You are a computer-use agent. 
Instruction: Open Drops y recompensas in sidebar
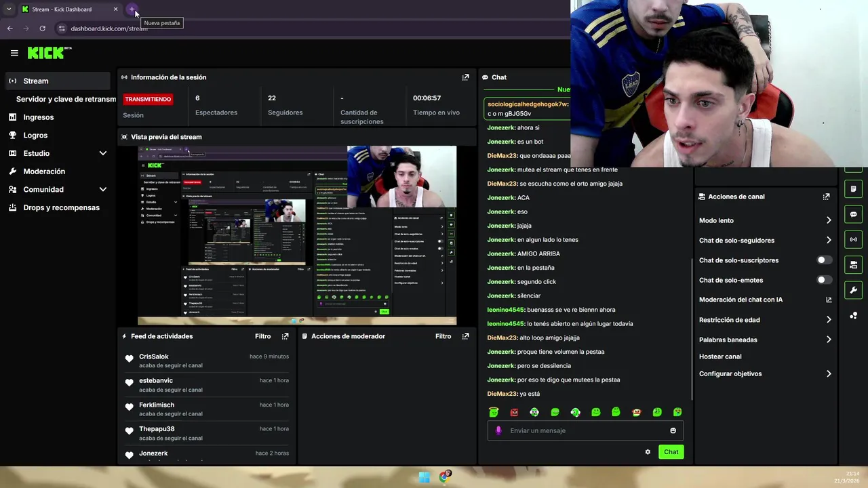(x=61, y=207)
